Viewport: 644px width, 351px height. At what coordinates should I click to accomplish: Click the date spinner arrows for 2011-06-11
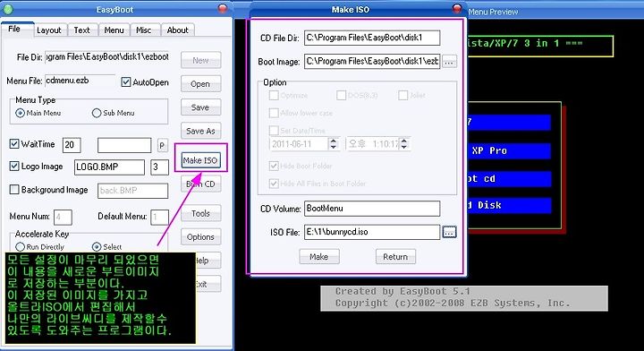point(334,144)
